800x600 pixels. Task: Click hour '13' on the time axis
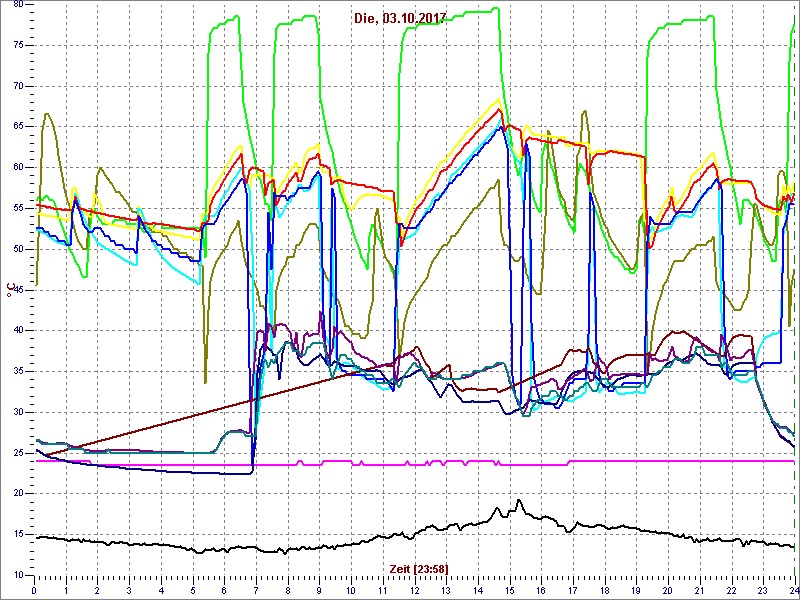pos(446,589)
